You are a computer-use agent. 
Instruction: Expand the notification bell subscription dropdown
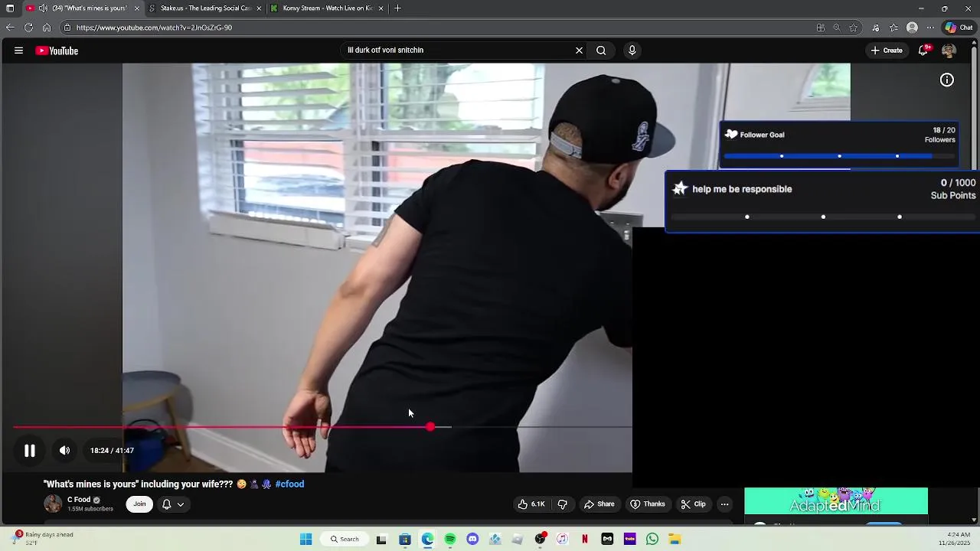pyautogui.click(x=173, y=504)
